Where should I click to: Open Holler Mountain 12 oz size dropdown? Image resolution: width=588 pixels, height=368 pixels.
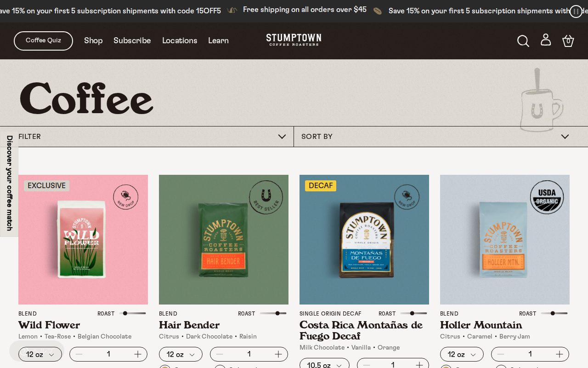tap(462, 354)
